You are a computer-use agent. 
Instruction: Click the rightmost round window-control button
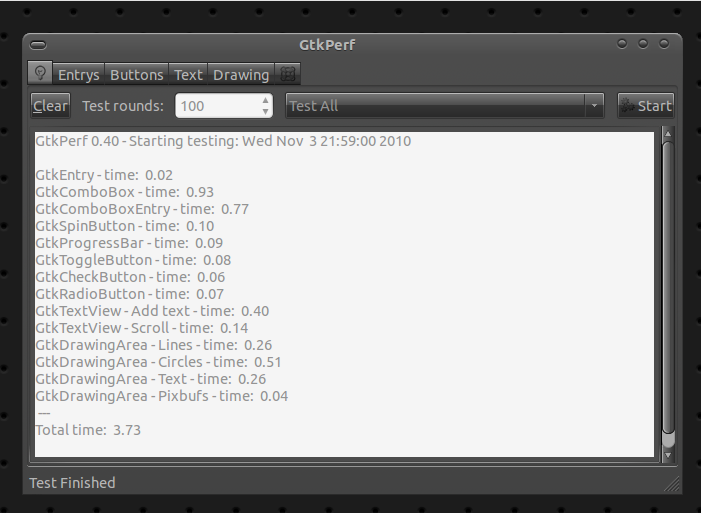[664, 43]
